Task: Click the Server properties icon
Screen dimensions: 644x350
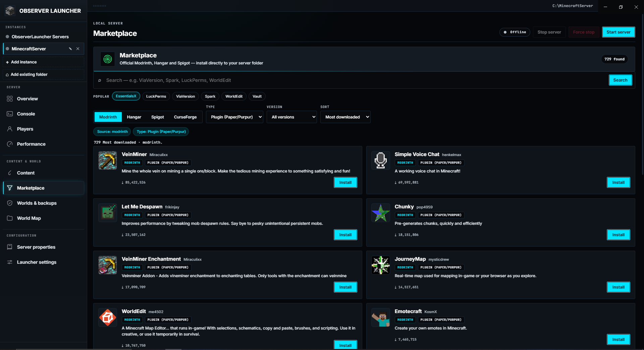Action: point(10,247)
